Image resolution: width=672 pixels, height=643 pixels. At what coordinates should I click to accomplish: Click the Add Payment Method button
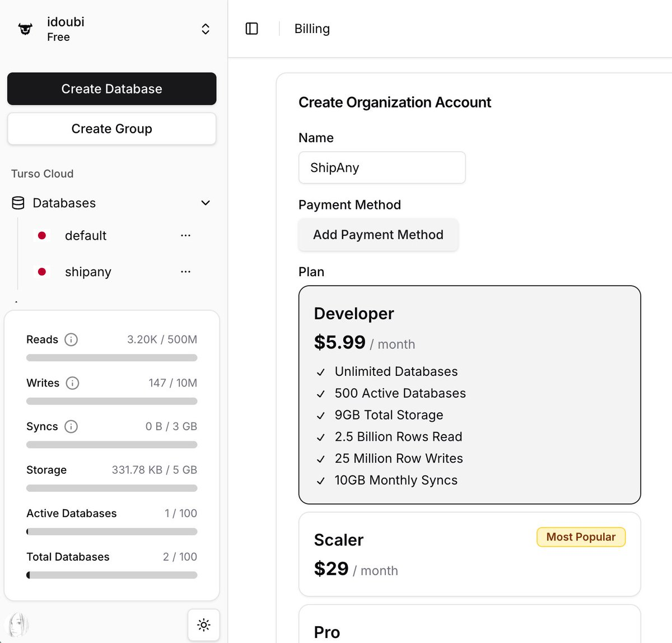click(378, 235)
